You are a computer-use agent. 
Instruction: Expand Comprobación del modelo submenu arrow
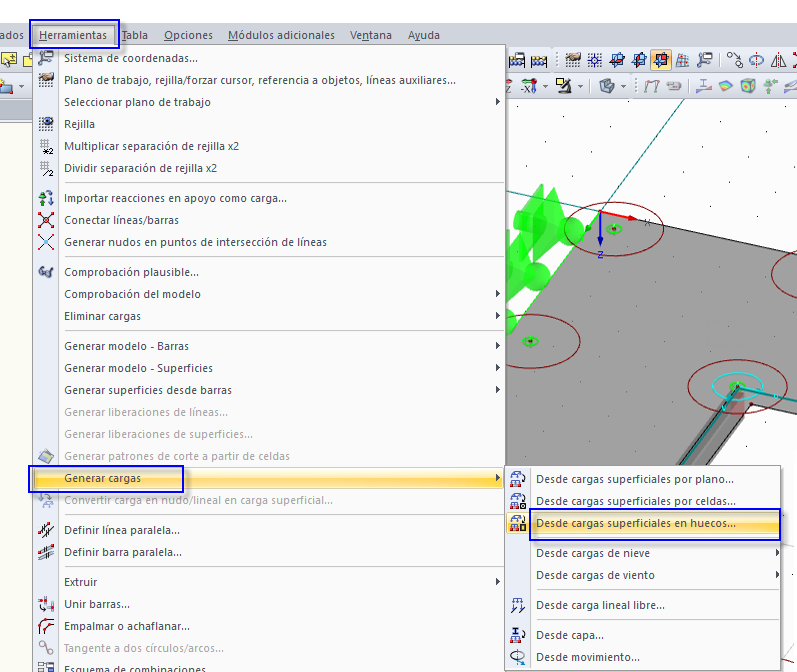click(498, 293)
